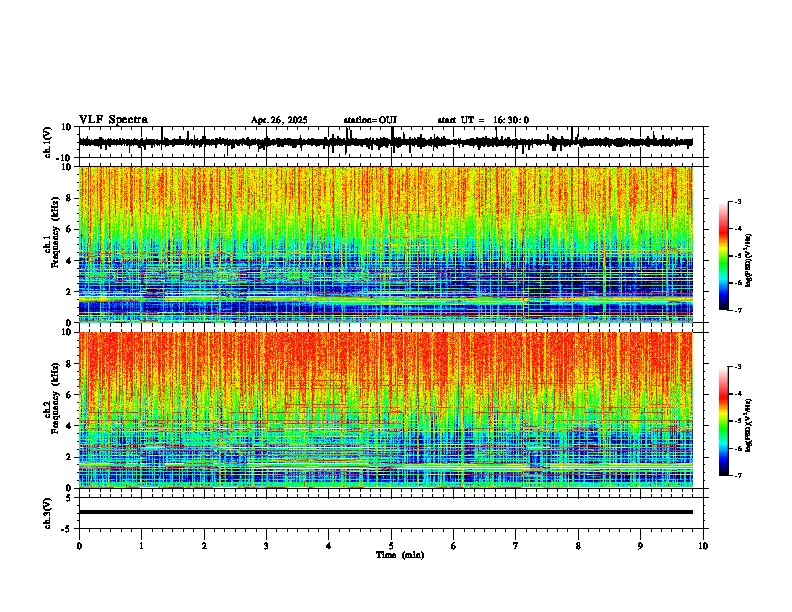Click time axis tick label "9"
792x612 pixels.
pyautogui.click(x=640, y=546)
